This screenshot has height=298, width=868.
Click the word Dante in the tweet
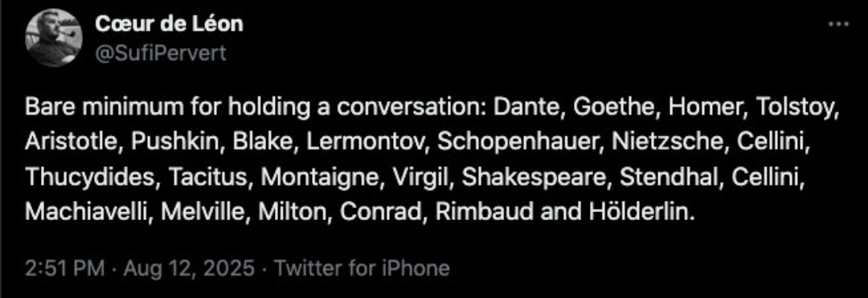pos(526,108)
